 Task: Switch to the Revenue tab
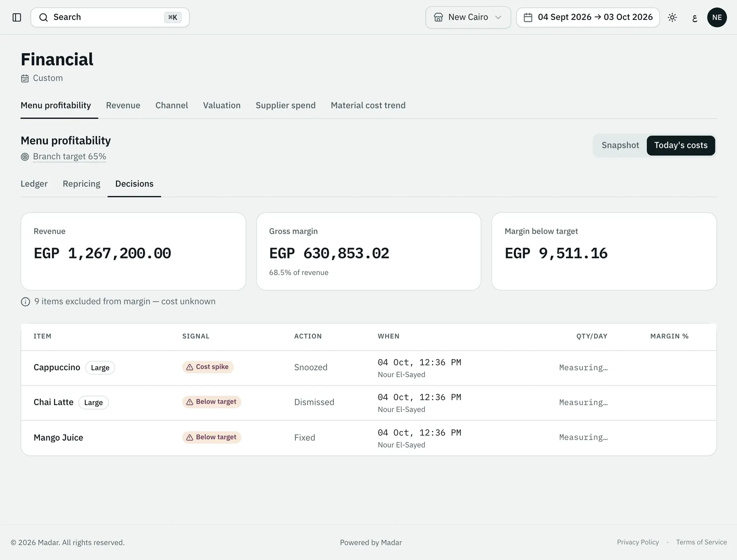123,105
